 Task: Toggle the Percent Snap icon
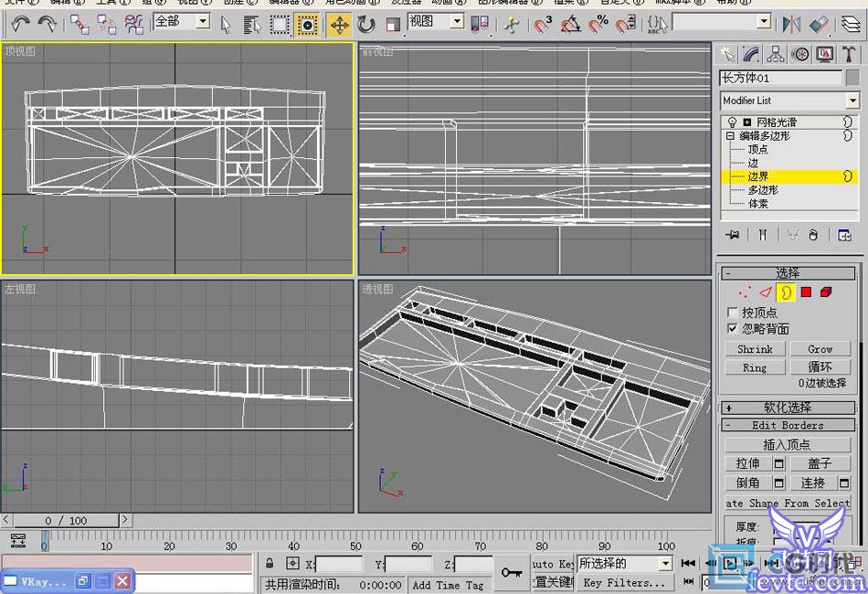[x=598, y=25]
